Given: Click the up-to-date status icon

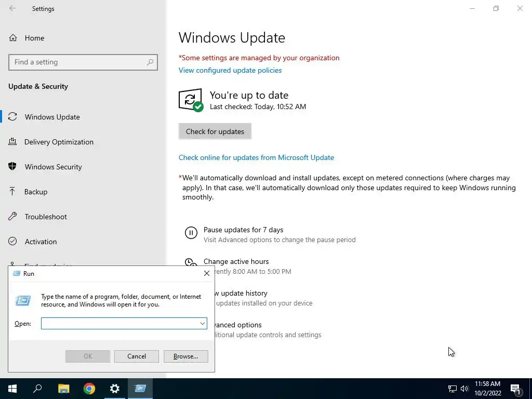Looking at the screenshot, I should [191, 100].
